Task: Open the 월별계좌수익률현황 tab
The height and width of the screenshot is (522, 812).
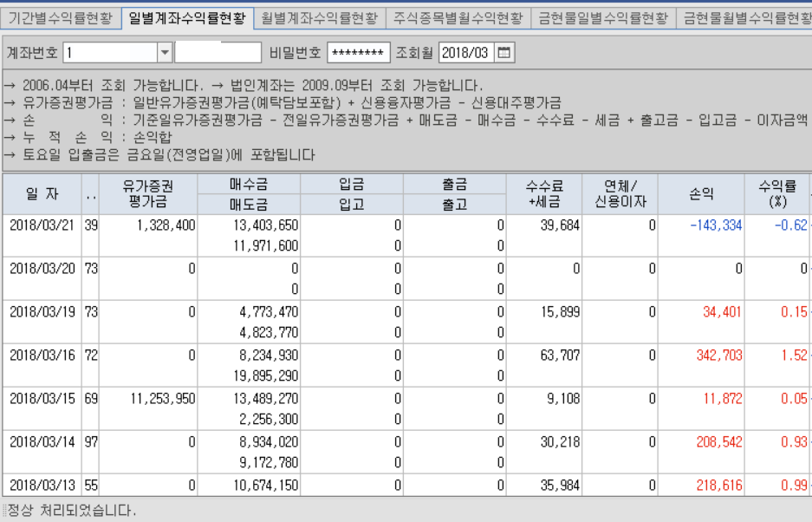Action: tap(319, 17)
